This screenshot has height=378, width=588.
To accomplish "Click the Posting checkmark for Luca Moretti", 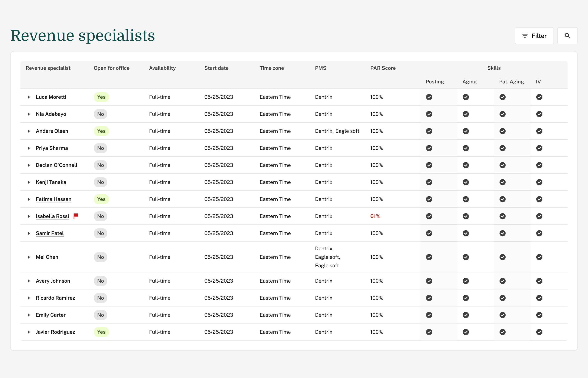I will pos(429,97).
